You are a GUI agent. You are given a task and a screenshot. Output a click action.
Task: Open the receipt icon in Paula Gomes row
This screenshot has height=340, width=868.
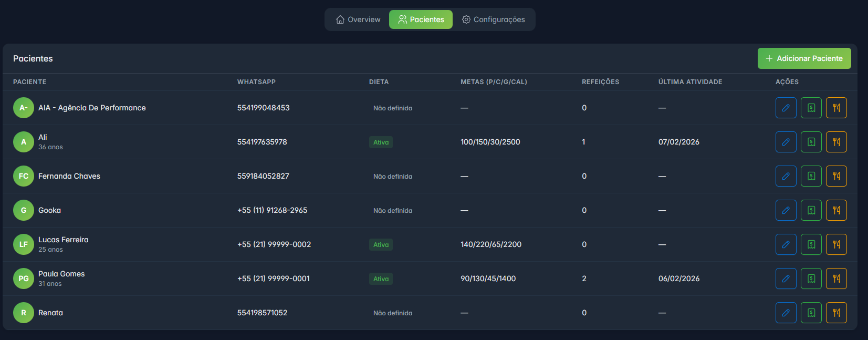[x=811, y=279]
